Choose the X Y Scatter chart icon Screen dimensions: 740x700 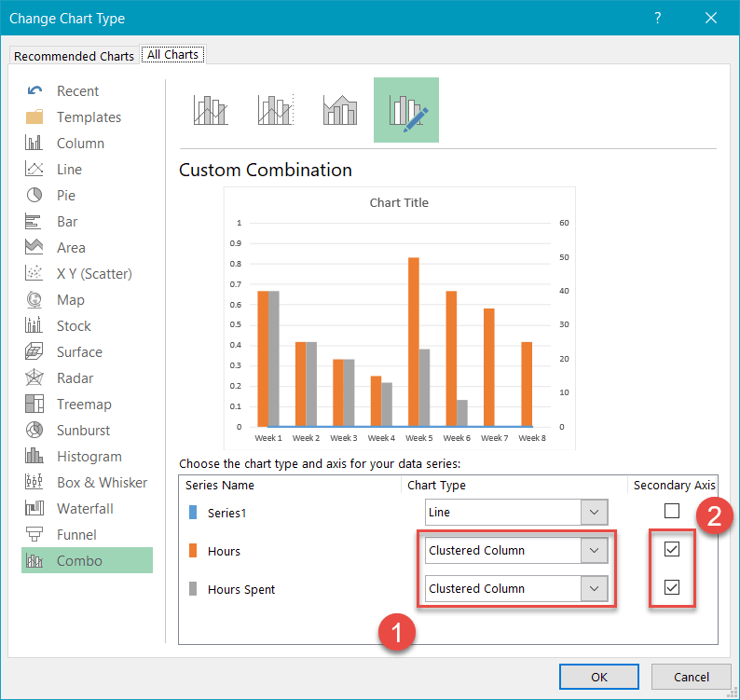click(x=34, y=273)
